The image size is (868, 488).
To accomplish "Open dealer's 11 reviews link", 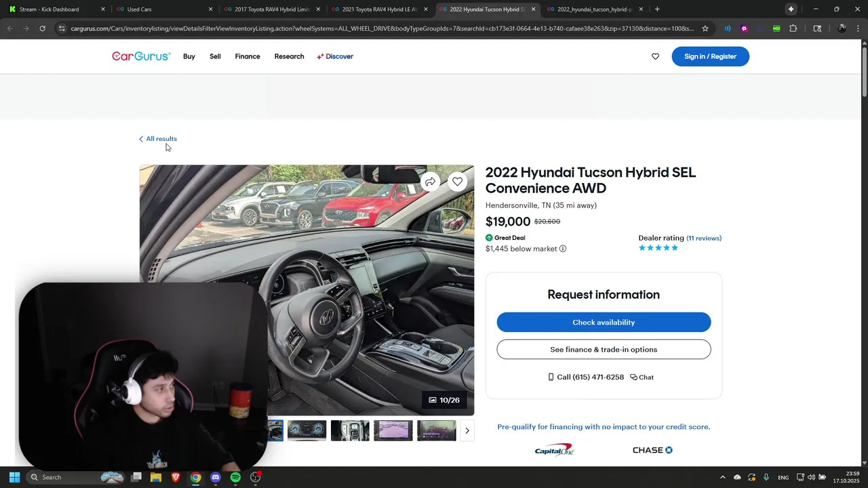I will 704,238.
